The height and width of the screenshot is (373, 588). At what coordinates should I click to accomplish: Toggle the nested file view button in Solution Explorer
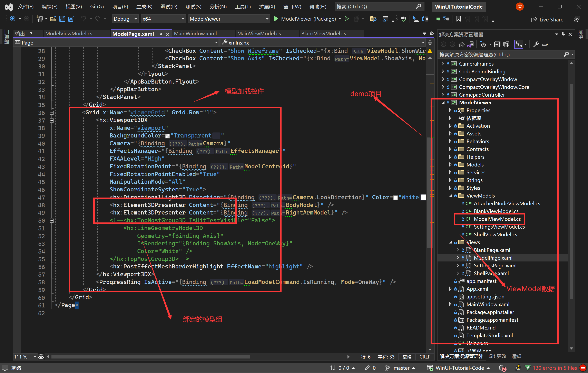point(518,44)
